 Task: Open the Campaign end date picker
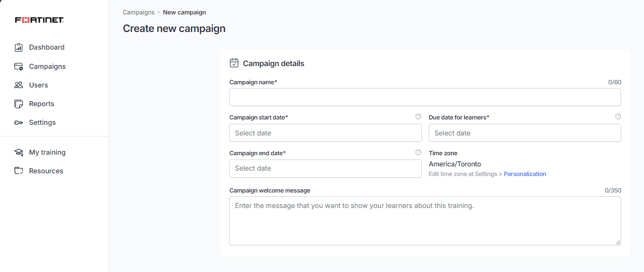[325, 169]
